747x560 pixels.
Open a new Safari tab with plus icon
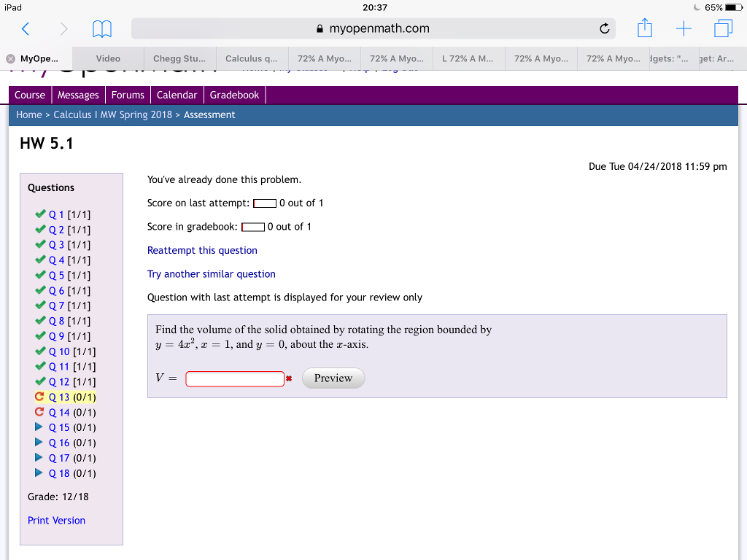[684, 28]
